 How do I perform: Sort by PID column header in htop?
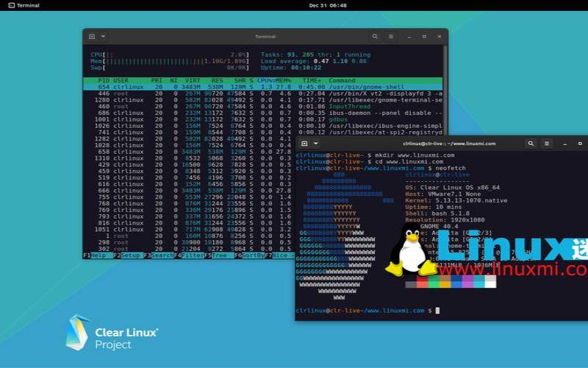104,80
